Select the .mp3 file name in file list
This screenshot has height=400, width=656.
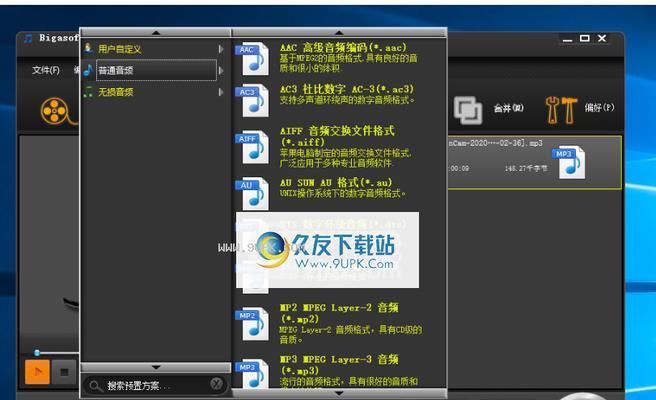(x=496, y=143)
